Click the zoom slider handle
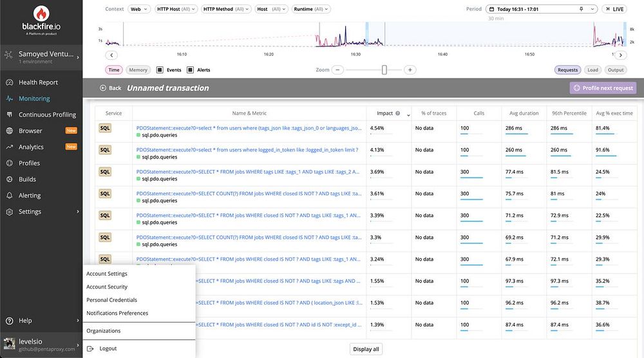The height and width of the screenshot is (358, 644). pyautogui.click(x=384, y=70)
